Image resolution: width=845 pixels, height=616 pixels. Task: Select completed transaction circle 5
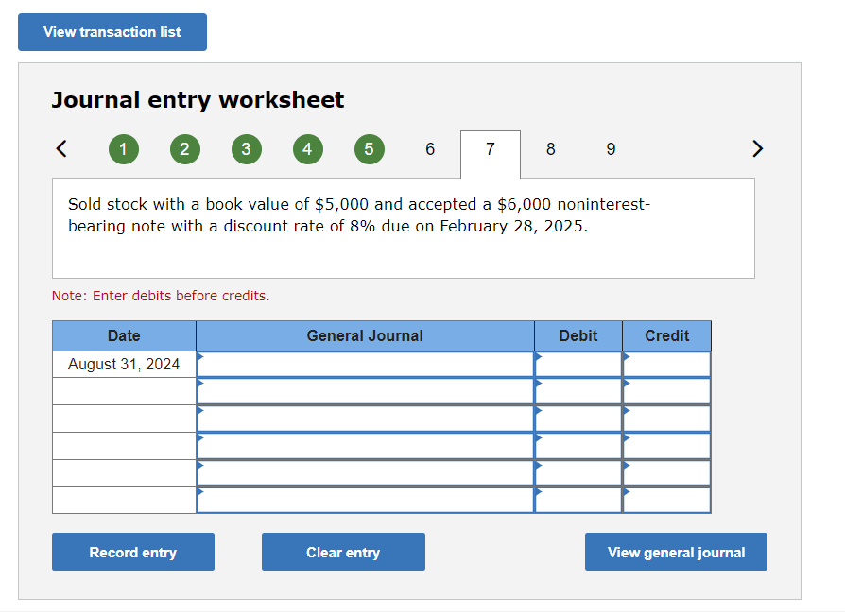[369, 149]
